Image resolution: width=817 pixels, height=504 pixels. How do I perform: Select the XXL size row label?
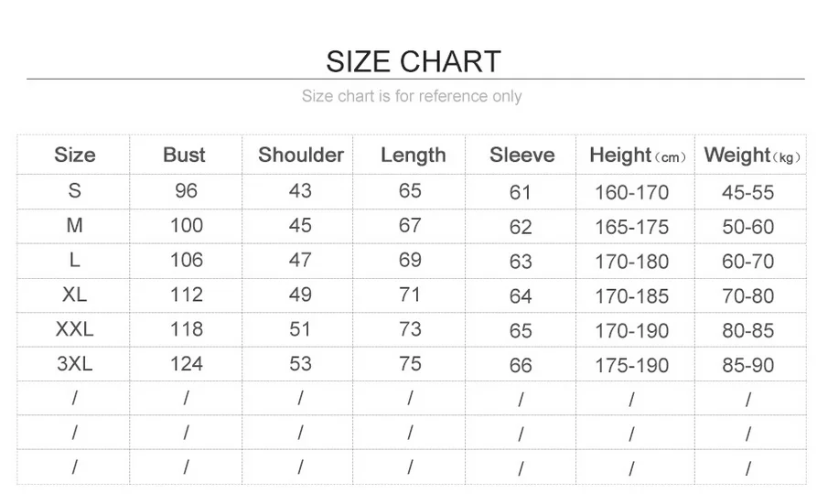click(x=74, y=329)
